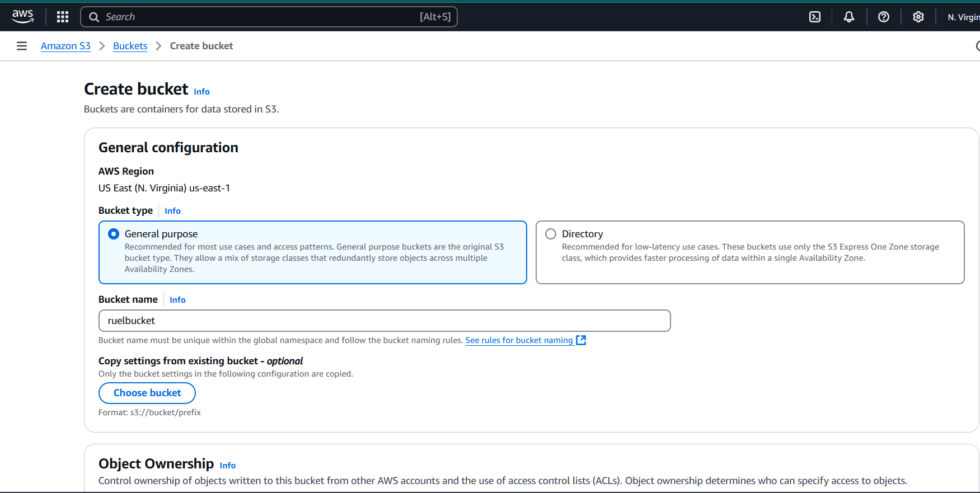
Task: Open Info link next to Bucket type
Action: tap(172, 211)
